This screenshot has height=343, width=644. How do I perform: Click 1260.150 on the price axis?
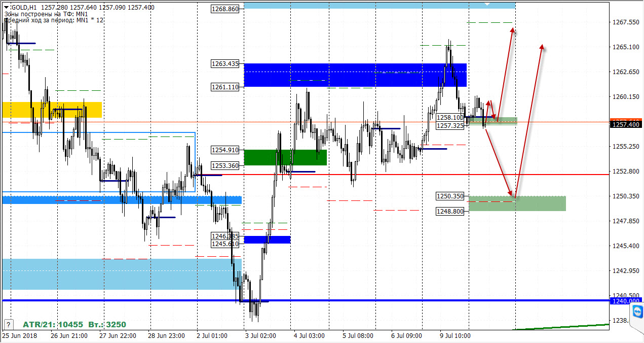[626, 97]
